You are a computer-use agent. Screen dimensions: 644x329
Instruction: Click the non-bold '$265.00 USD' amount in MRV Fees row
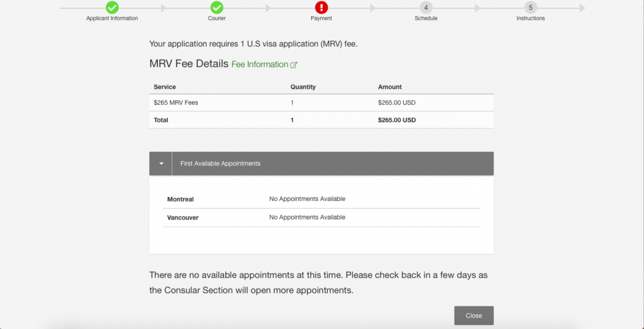[397, 102]
